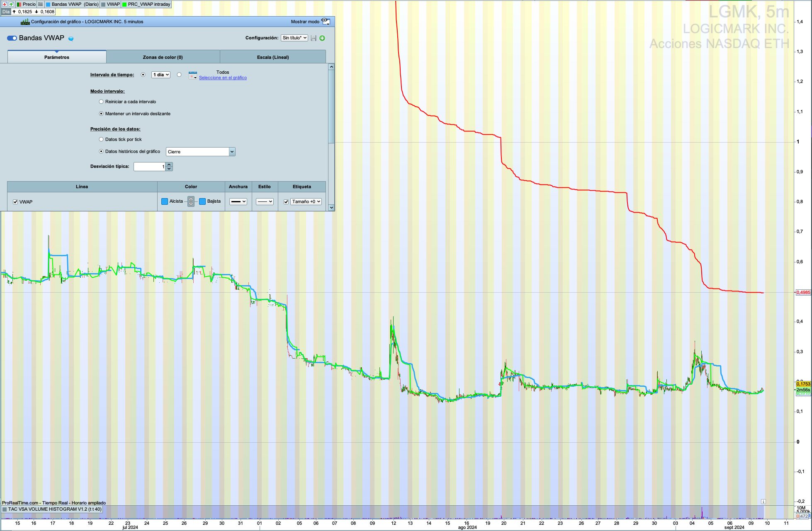Click the Mostrar modo eye icon
Viewport: 812px width, 531px height.
pyautogui.click(x=326, y=22)
